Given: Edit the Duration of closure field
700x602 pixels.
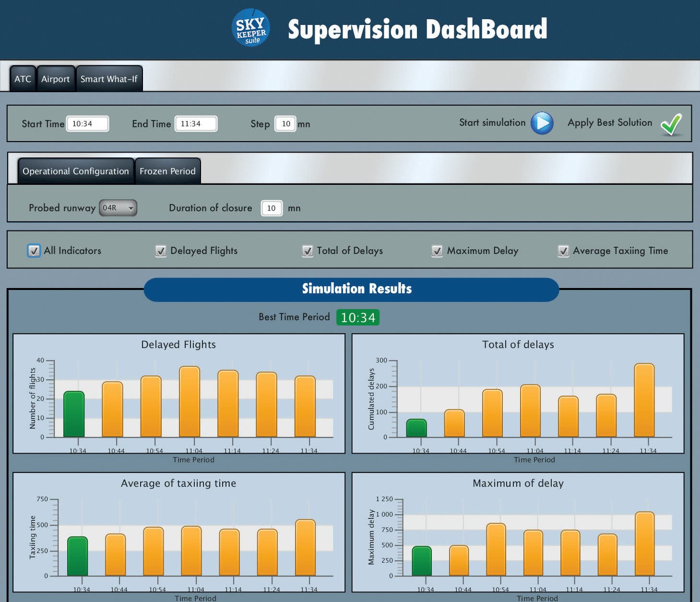Looking at the screenshot, I should (x=271, y=207).
